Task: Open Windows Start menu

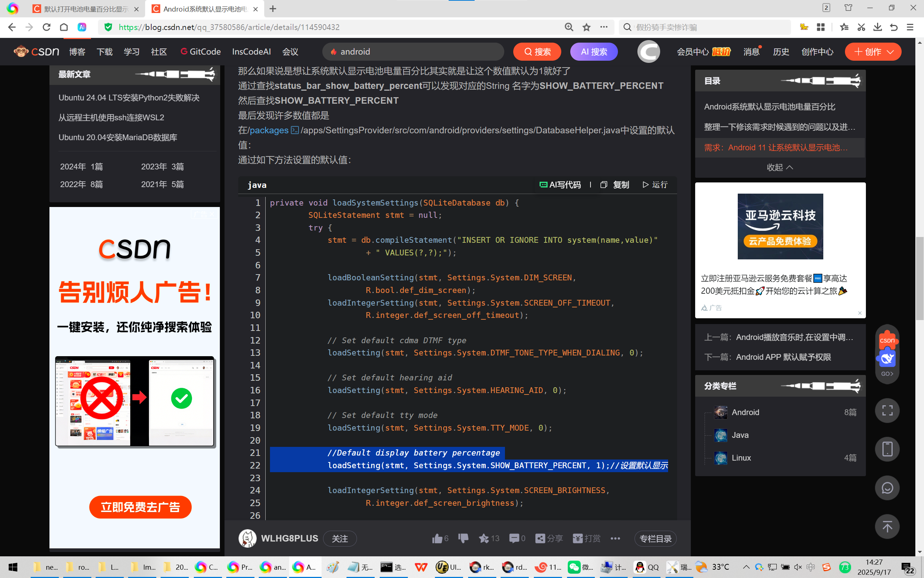Action: tap(13, 567)
